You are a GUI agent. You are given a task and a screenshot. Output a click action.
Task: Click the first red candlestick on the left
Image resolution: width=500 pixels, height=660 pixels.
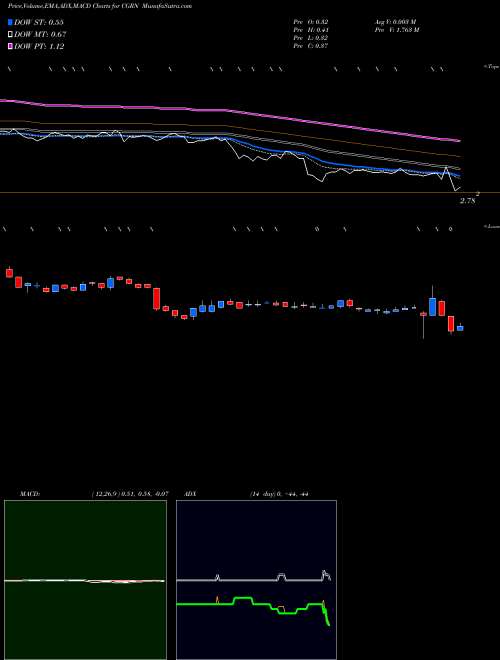(9, 272)
